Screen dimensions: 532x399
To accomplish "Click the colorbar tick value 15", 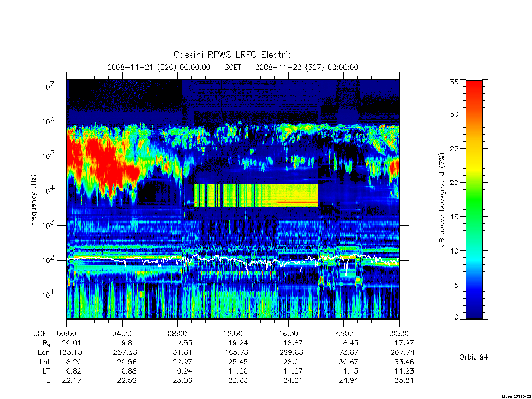I will pos(454,217).
